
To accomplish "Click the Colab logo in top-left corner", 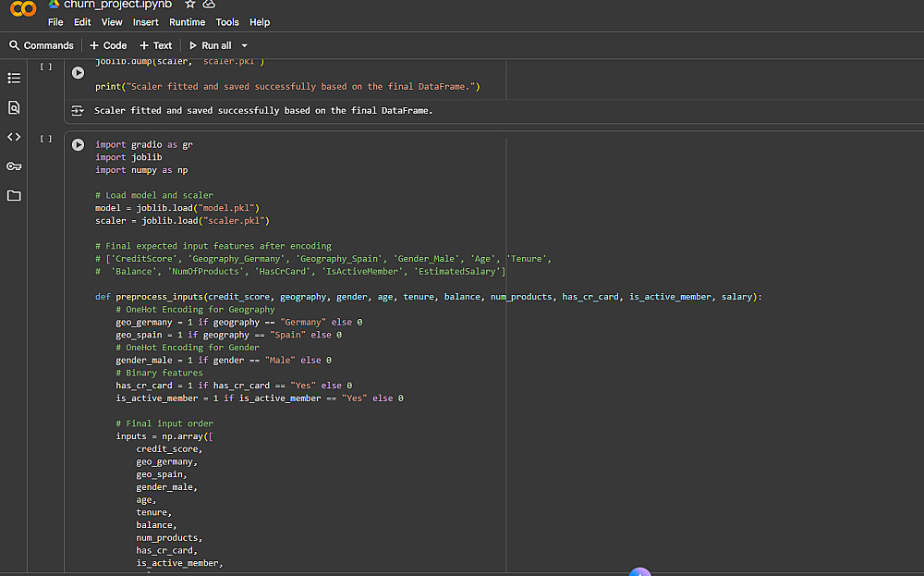I will pos(23,9).
